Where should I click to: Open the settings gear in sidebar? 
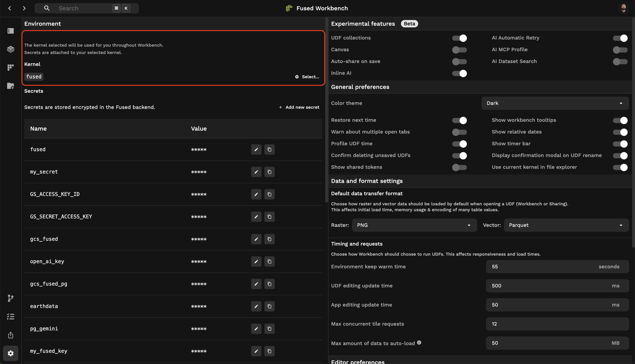click(x=10, y=353)
